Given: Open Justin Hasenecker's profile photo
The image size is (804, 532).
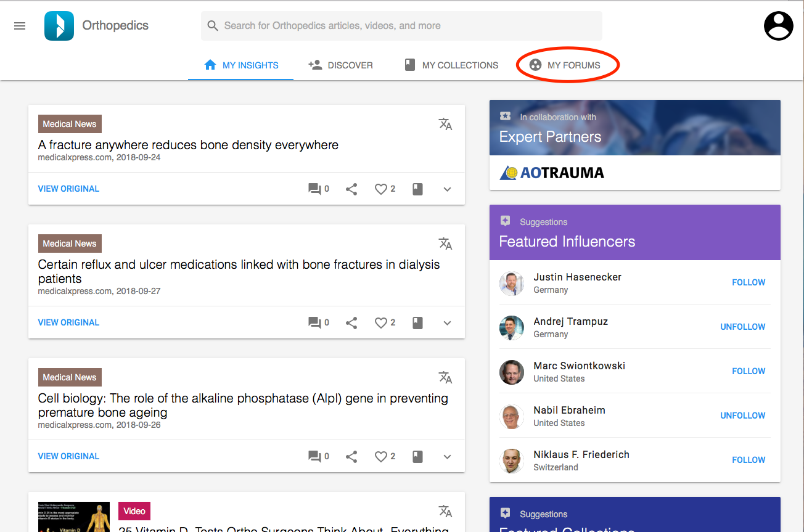Looking at the screenshot, I should [x=512, y=284].
